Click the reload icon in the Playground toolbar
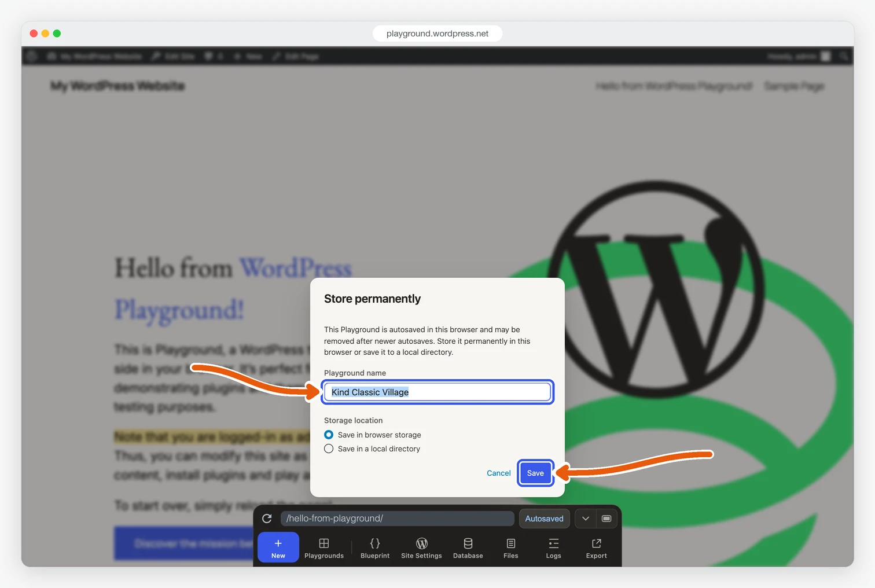 (x=267, y=519)
